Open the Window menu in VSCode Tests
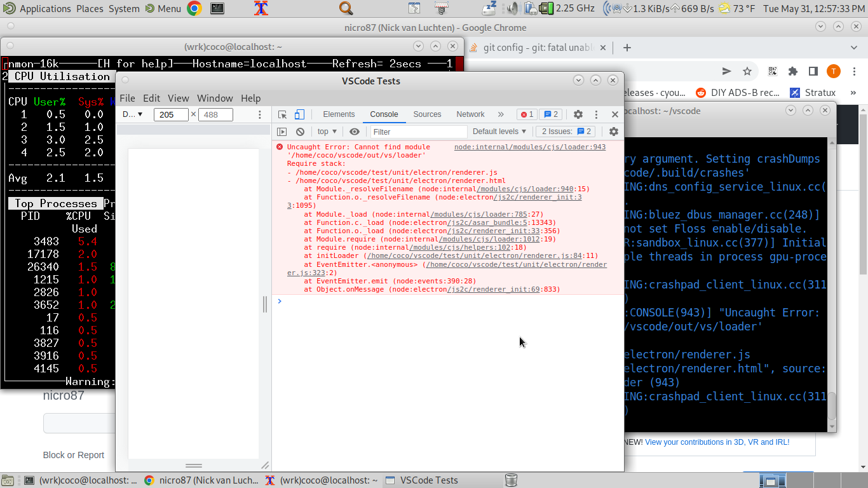The height and width of the screenshot is (488, 868). [215, 98]
